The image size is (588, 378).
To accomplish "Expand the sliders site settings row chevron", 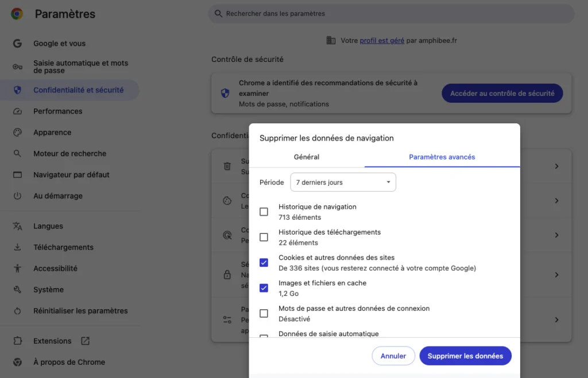I will (x=557, y=320).
